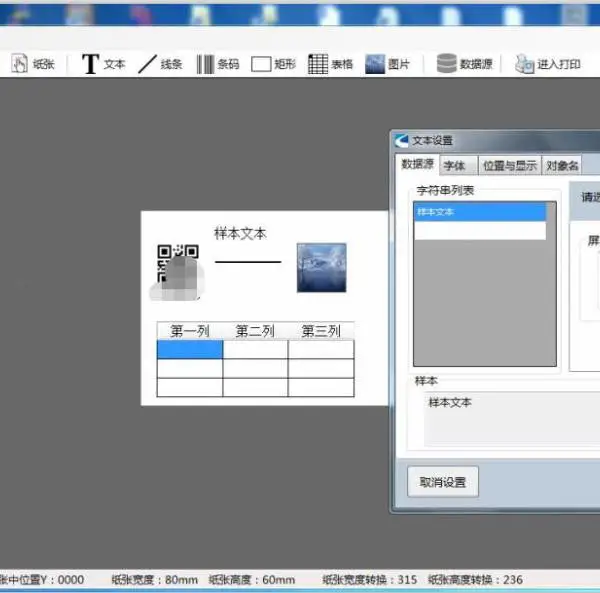Select the empty row below 样本文本 in list

point(480,231)
